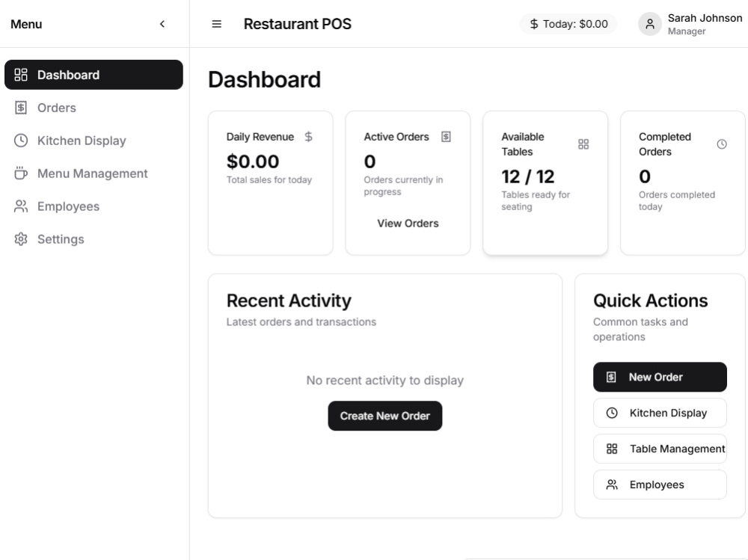748x560 pixels.
Task: Go to Orders in the sidebar
Action: point(93,108)
